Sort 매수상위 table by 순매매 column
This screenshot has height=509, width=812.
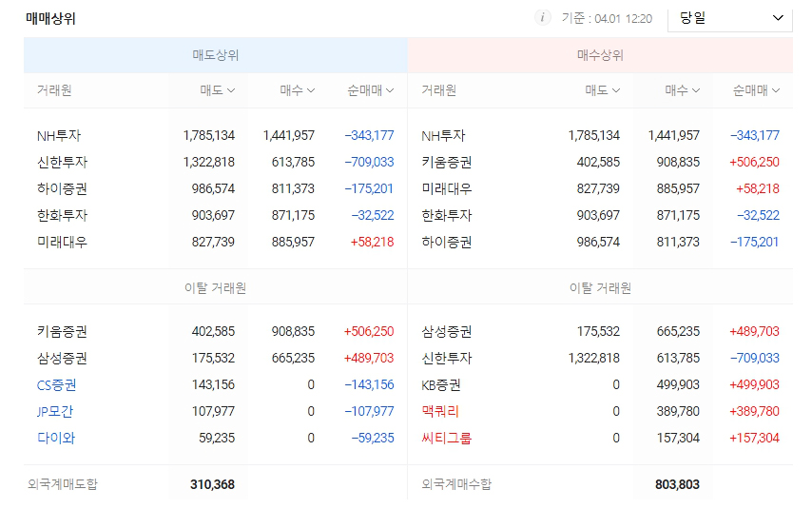click(756, 90)
